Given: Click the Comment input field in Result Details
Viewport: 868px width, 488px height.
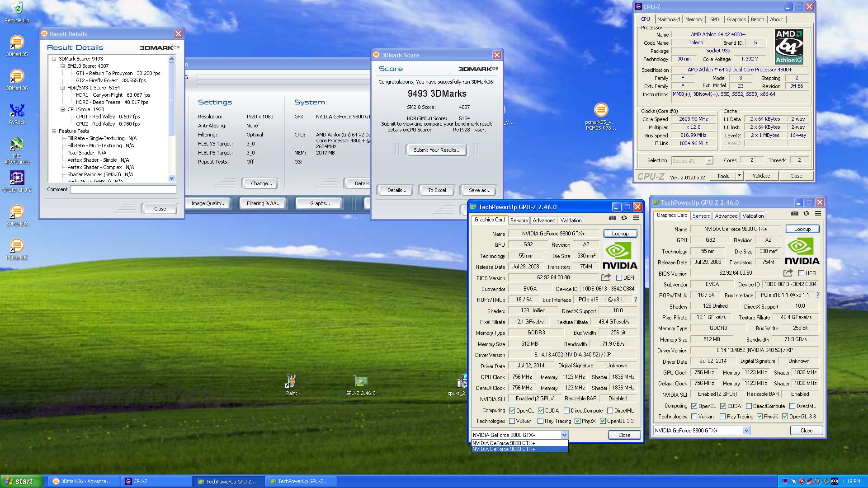Looking at the screenshot, I should click(123, 190).
